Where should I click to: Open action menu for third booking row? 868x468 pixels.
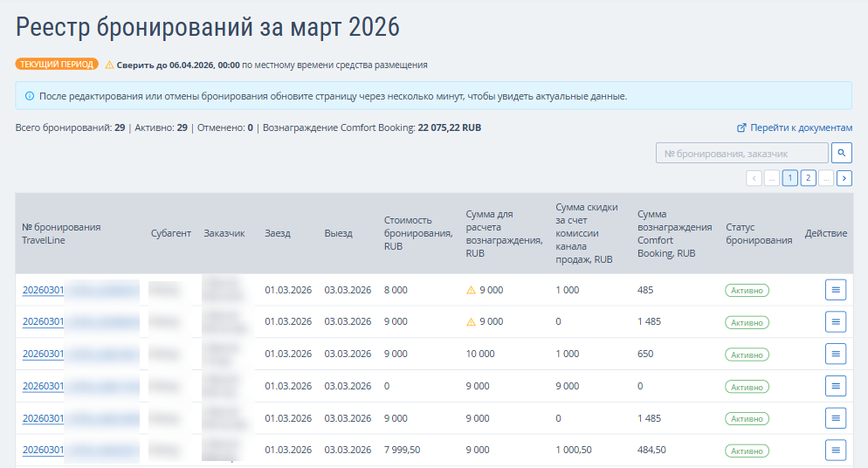coord(836,354)
